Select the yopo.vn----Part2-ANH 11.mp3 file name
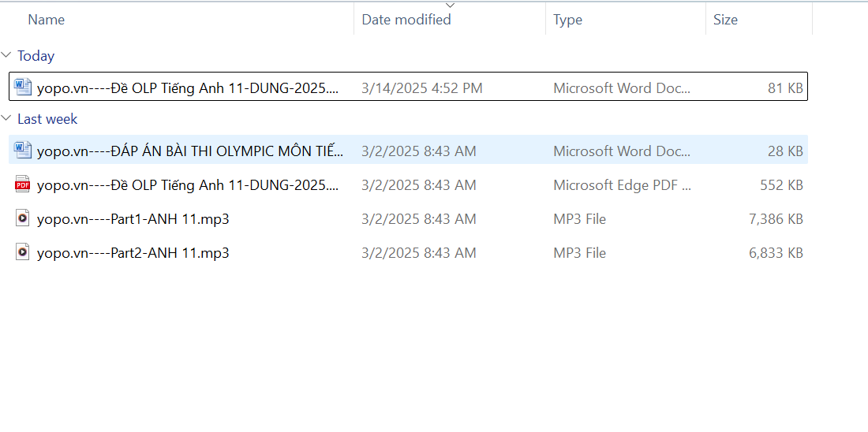Screen dimensions: 868x432 pyautogui.click(x=133, y=253)
